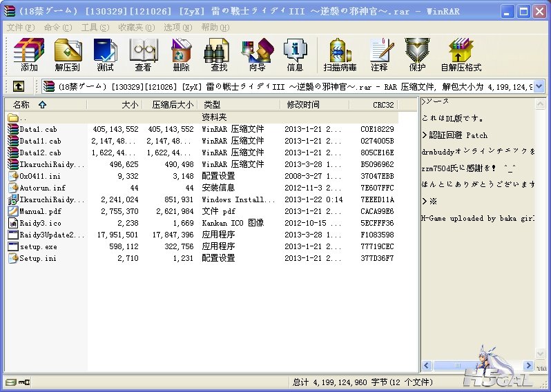The height and width of the screenshot is (392, 551).
Task: Launch the 向导 (Wizard) tool
Action: 257,55
